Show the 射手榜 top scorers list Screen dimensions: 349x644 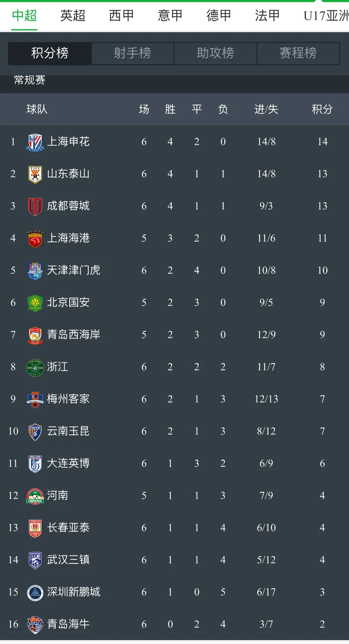click(x=133, y=53)
